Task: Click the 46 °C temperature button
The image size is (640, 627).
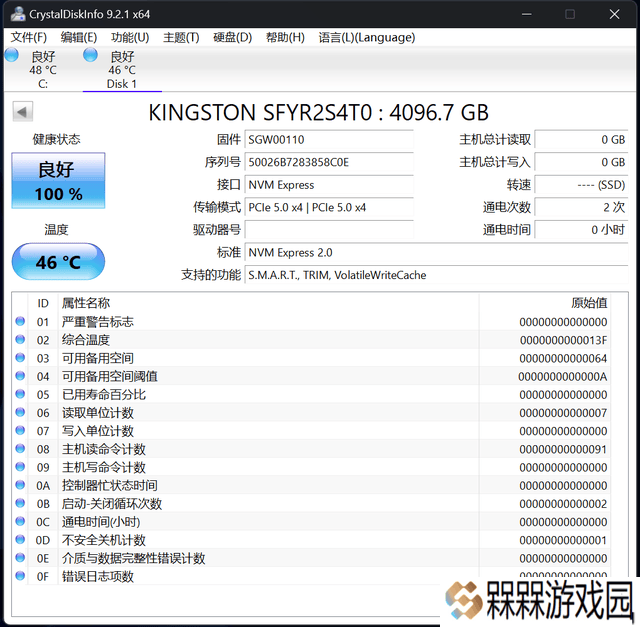Action: [58, 261]
